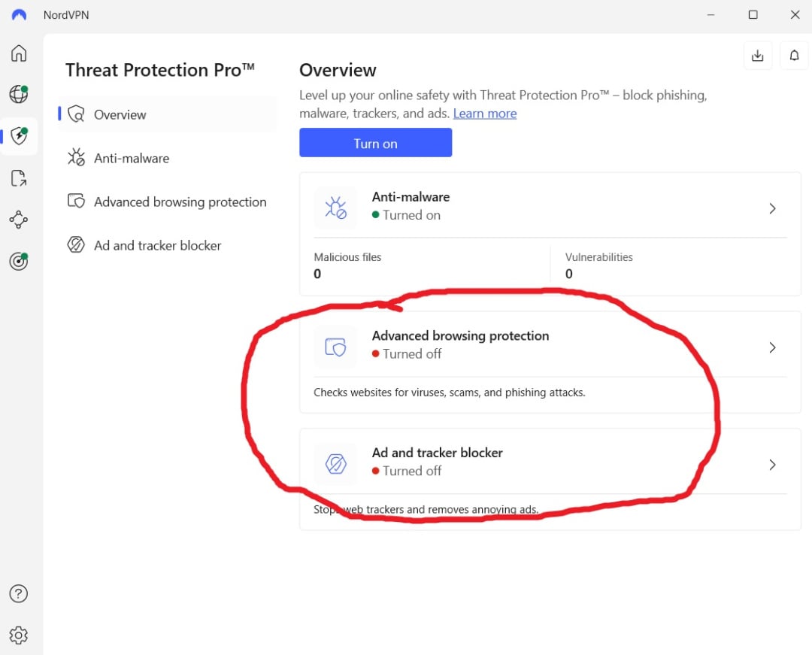
Task: Click the Advanced browsing protection card title
Action: (x=460, y=335)
